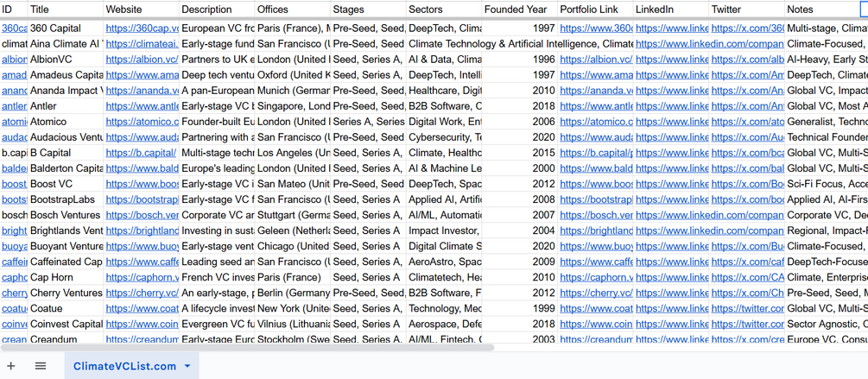Select the B Capital title cell
This screenshot has height=379, width=868.
66,153
